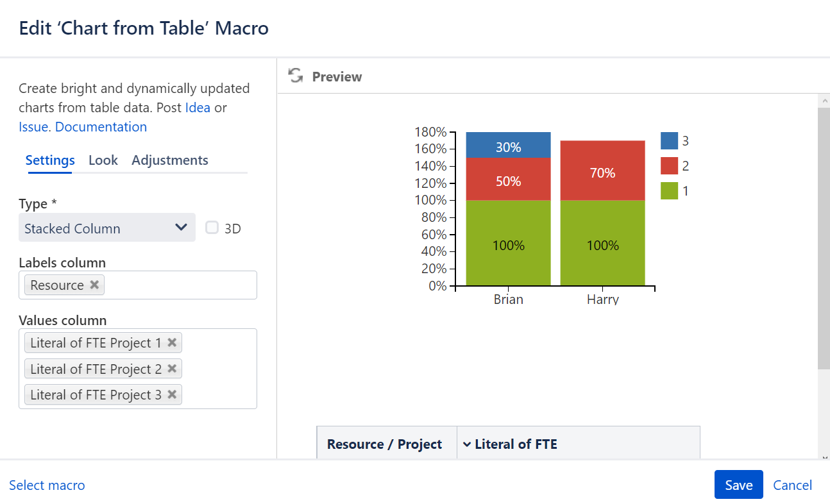Switch to the Look tab

[x=103, y=160]
